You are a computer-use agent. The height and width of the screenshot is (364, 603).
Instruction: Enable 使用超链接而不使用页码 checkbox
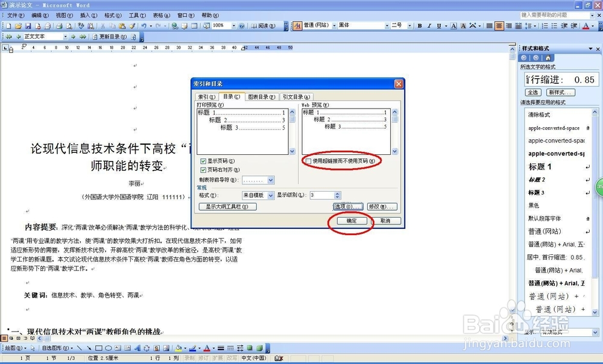308,161
